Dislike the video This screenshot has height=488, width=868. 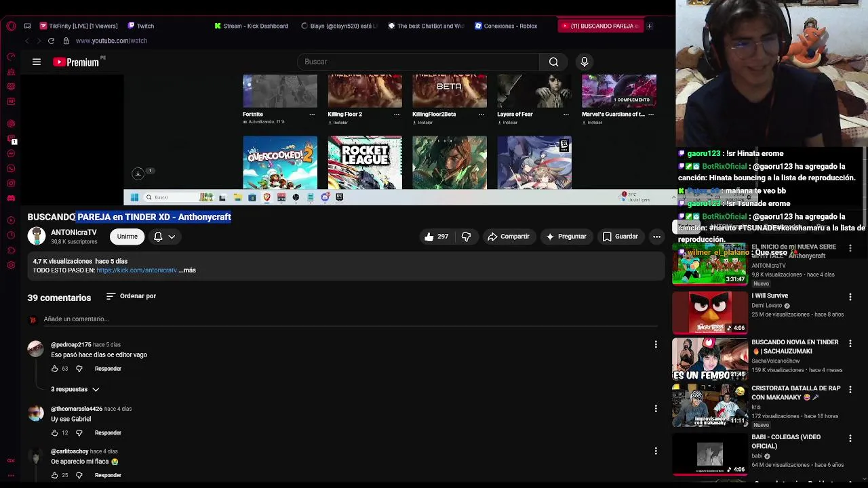tap(466, 237)
